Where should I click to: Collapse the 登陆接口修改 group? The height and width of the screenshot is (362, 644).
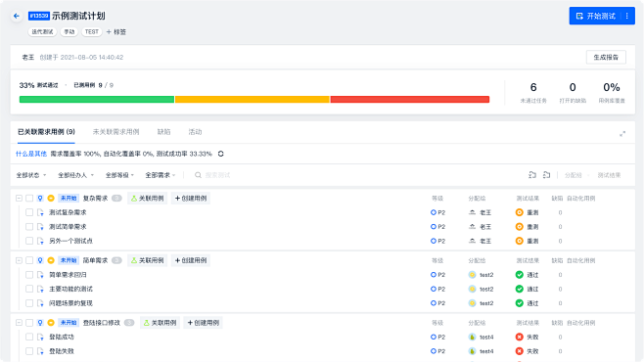pyautogui.click(x=19, y=323)
